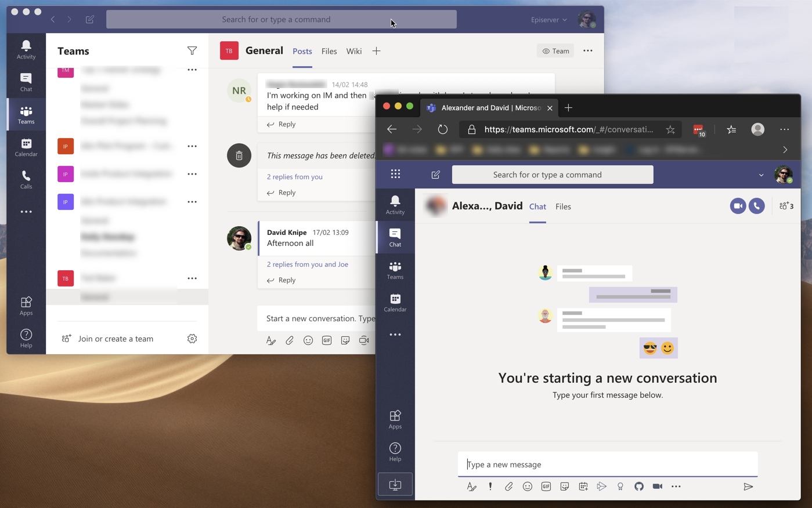Open "2 replies from you and Joe"
Screen dimensions: 812x508
[x=307, y=264]
